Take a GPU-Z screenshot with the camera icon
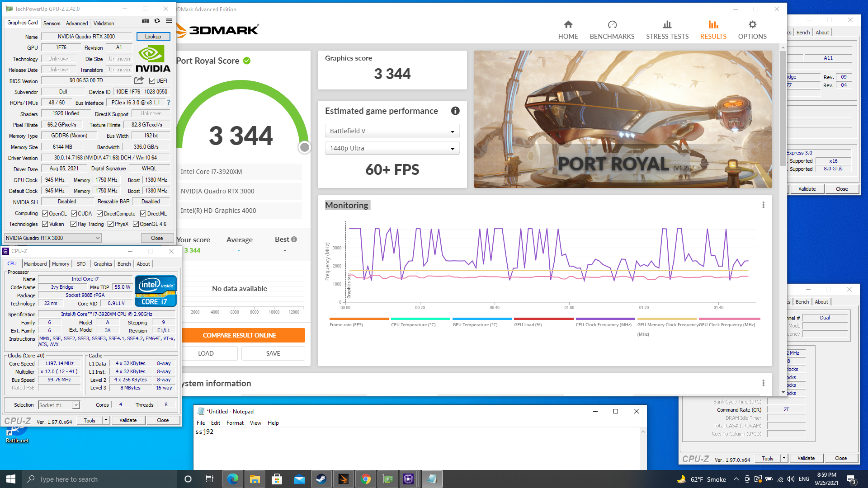The image size is (868, 488). click(x=146, y=21)
